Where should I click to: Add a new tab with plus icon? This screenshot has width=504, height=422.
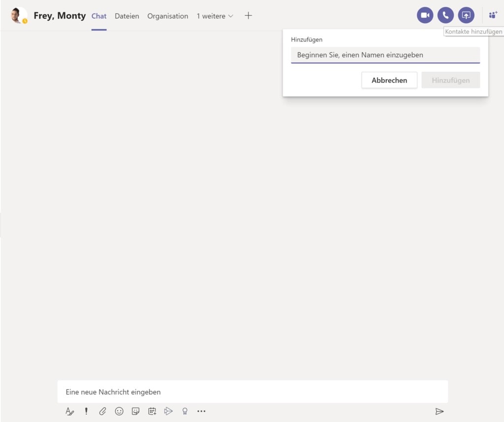click(x=248, y=15)
